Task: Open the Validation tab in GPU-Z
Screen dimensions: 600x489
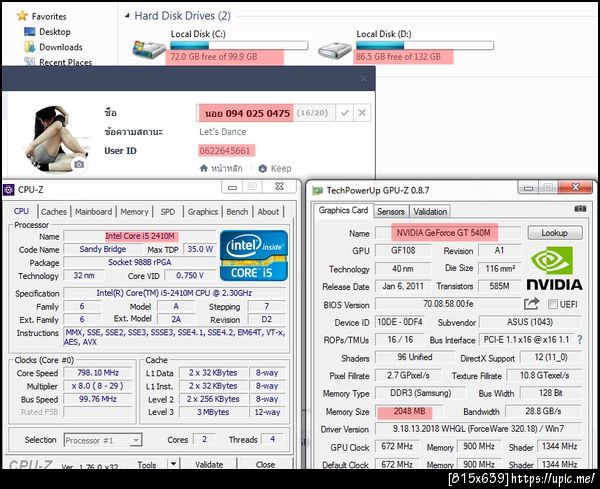Action: pos(430,212)
